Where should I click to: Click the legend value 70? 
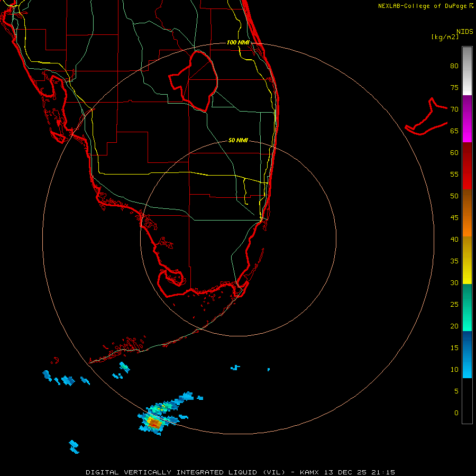(454, 109)
